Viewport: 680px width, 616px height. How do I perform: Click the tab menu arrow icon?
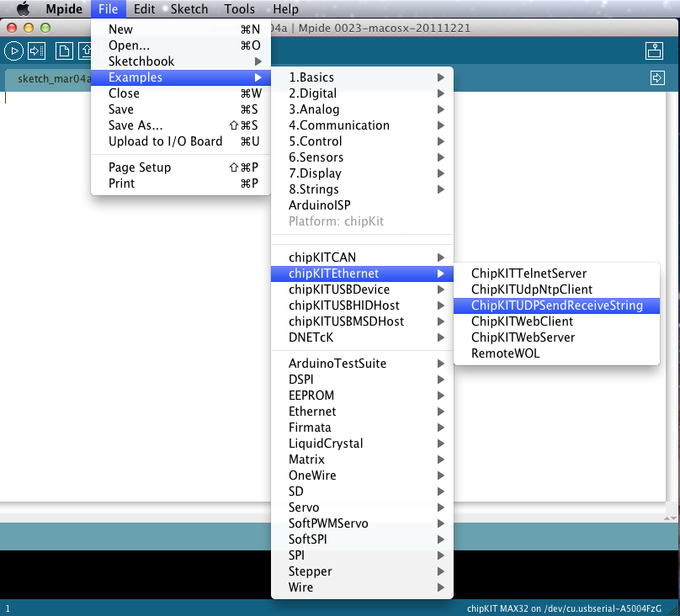pos(657,78)
